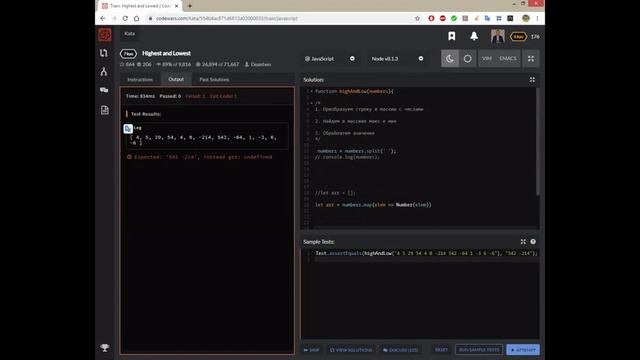This screenshot has height=360, width=640.
Task: Open the DISCUSS button
Action: click(x=400, y=350)
